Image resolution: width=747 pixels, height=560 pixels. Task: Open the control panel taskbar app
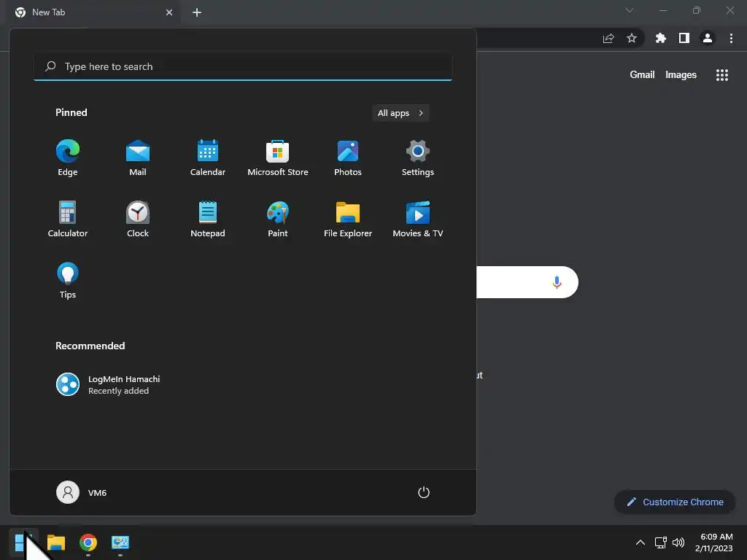120,542
